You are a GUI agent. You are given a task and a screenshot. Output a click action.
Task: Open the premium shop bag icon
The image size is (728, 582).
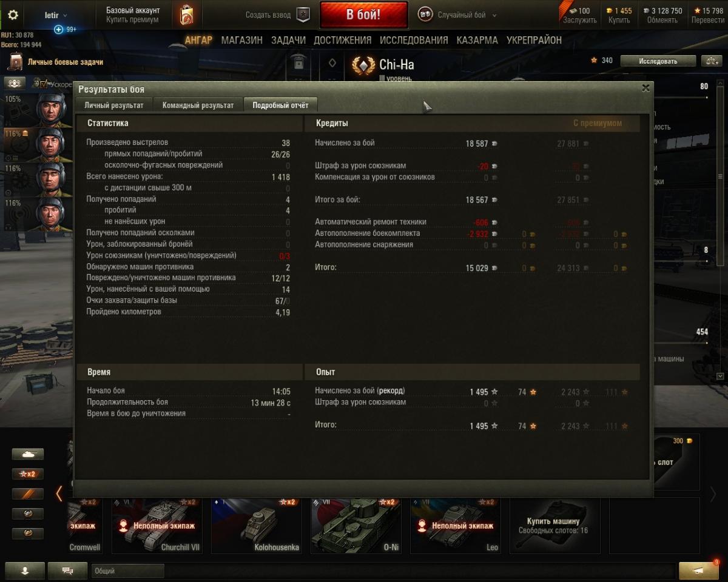click(x=187, y=15)
